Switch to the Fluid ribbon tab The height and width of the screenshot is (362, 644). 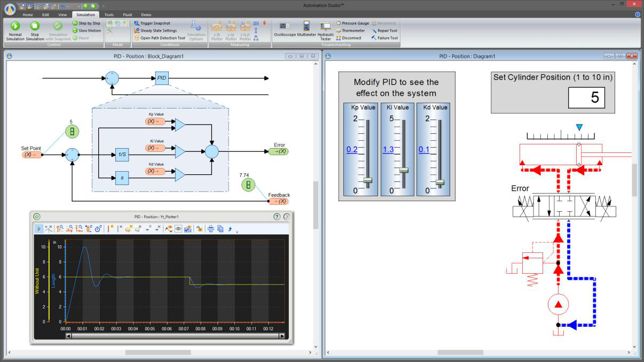(127, 14)
